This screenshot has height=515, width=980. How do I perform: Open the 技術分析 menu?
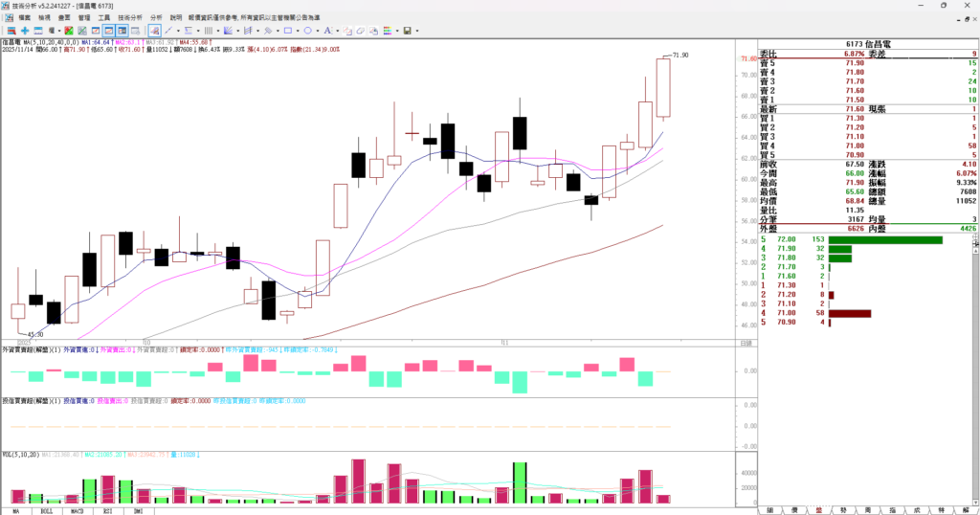(x=130, y=17)
